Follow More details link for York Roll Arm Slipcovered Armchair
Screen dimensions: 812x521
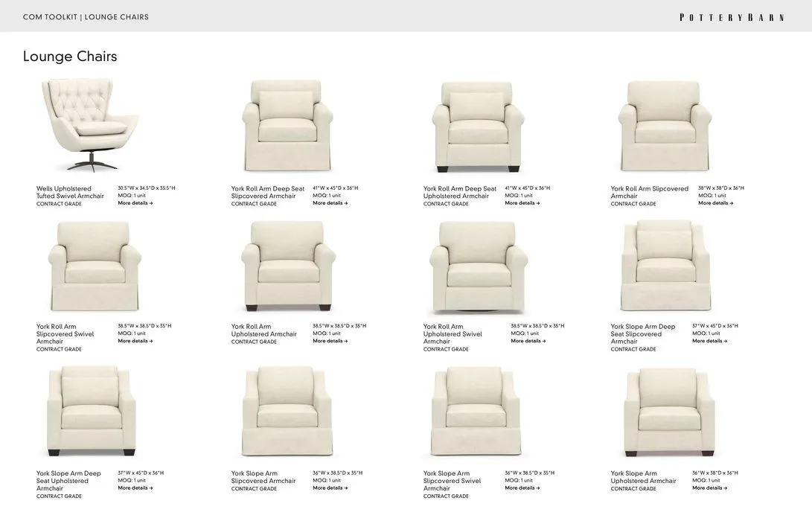(x=716, y=203)
